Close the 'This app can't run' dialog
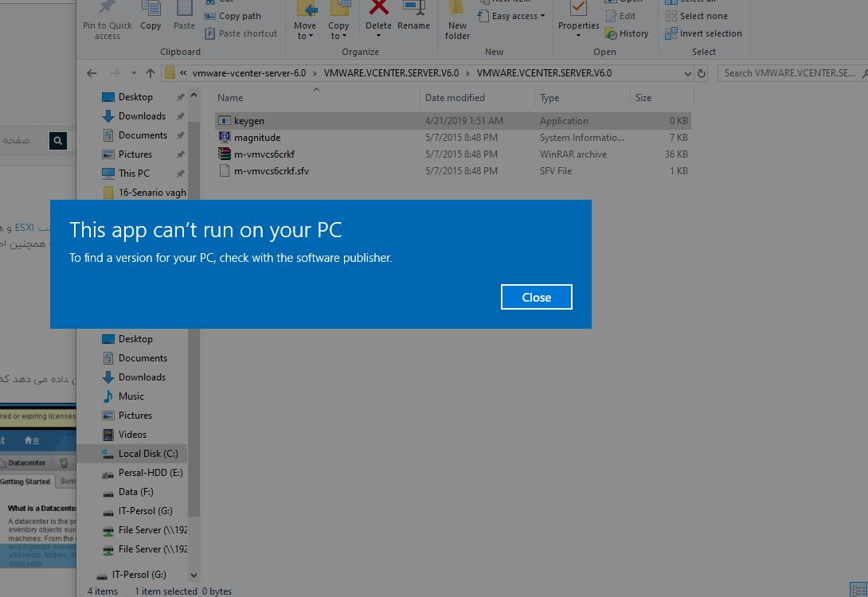 point(536,297)
